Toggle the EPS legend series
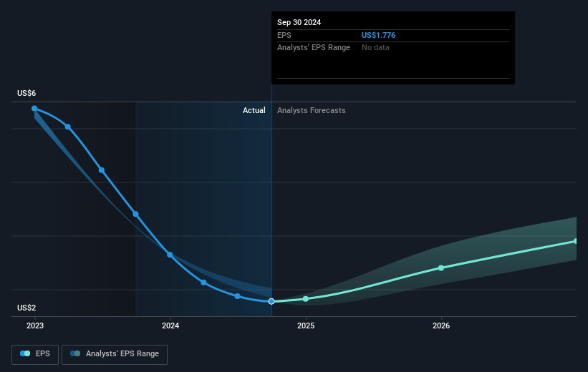The height and width of the screenshot is (372, 588). point(35,354)
